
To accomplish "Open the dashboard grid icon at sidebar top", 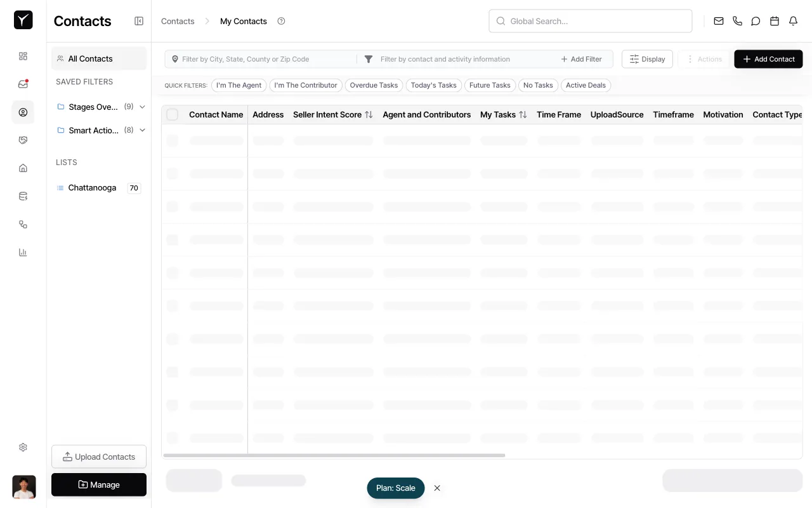I will tap(23, 56).
